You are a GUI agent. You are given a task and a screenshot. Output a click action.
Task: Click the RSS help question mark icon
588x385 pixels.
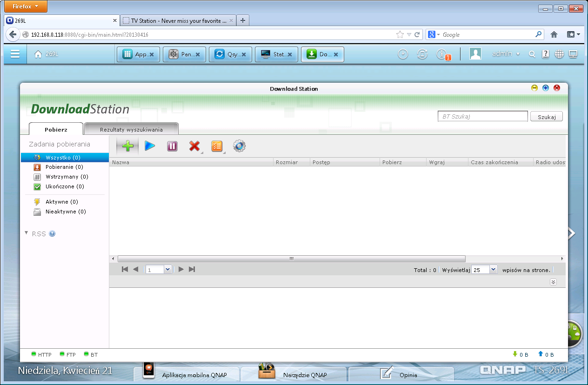52,234
